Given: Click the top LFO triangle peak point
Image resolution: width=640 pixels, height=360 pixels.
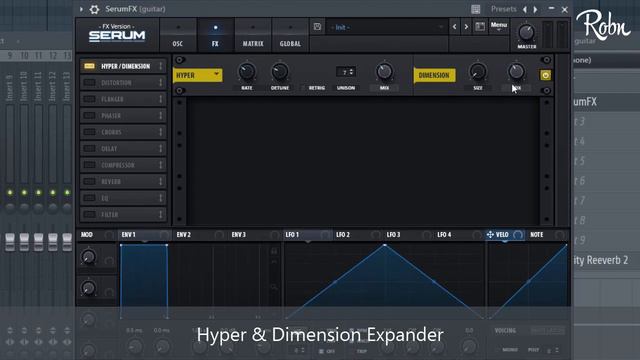Looking at the screenshot, I should [x=384, y=245].
